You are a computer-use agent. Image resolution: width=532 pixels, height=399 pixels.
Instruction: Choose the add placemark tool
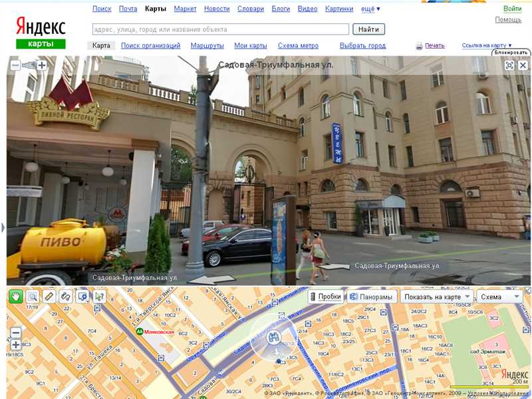tap(82, 297)
